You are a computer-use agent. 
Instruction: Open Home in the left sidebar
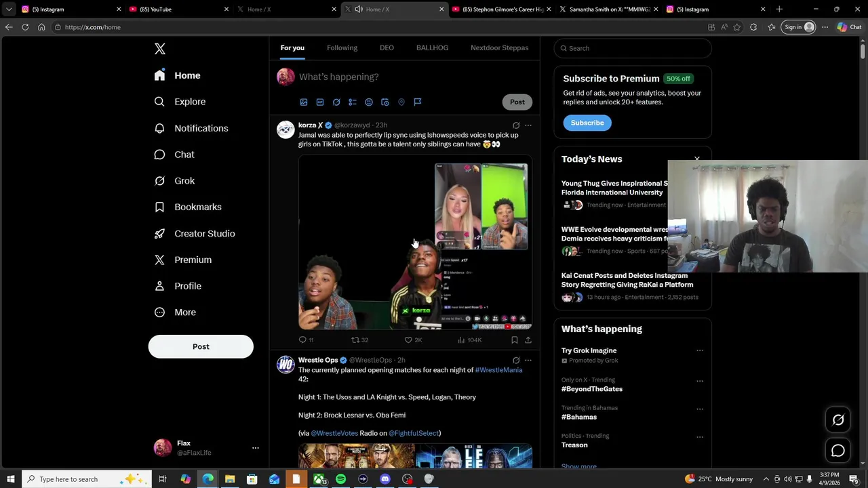tap(178, 75)
